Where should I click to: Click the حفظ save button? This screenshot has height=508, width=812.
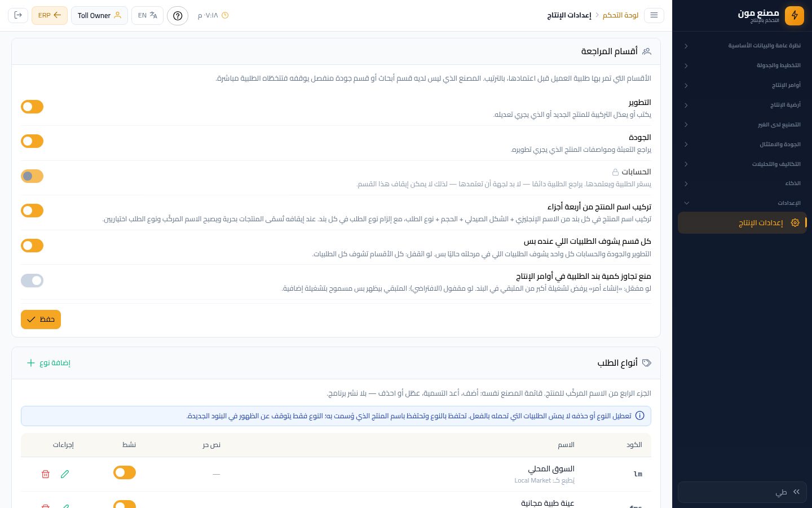41,319
